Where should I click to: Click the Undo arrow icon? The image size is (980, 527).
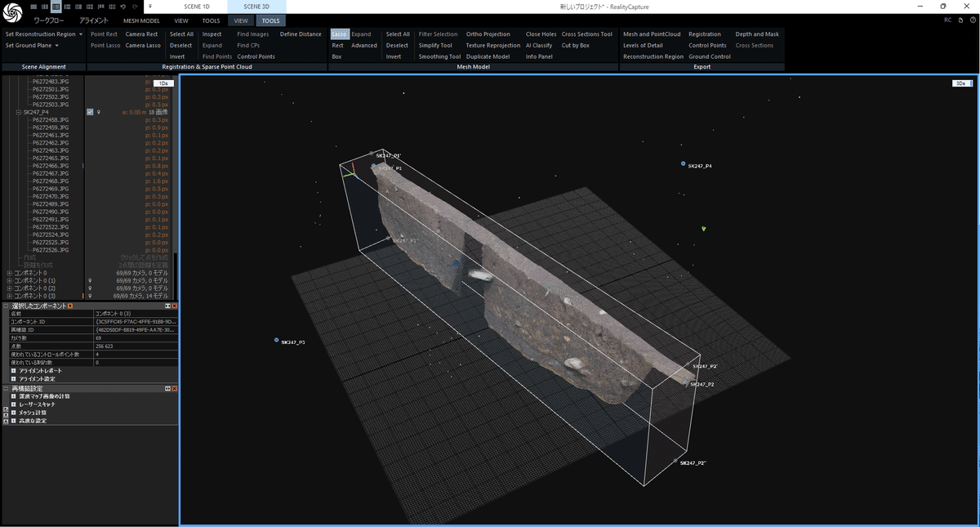click(122, 6)
